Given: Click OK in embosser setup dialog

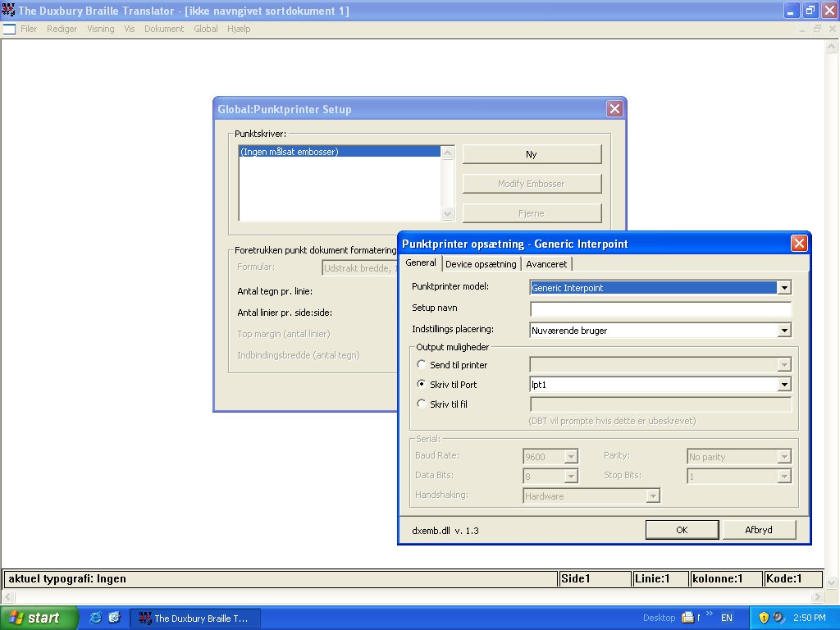Looking at the screenshot, I should (x=682, y=530).
